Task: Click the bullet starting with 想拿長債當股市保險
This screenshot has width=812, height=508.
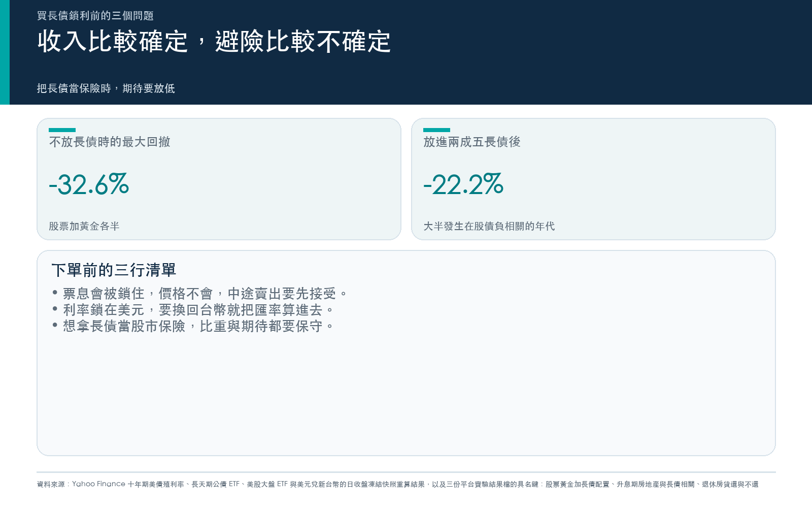Action: 193,326
